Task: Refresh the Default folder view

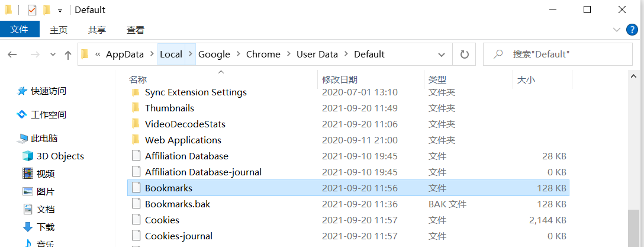Action: point(464,54)
